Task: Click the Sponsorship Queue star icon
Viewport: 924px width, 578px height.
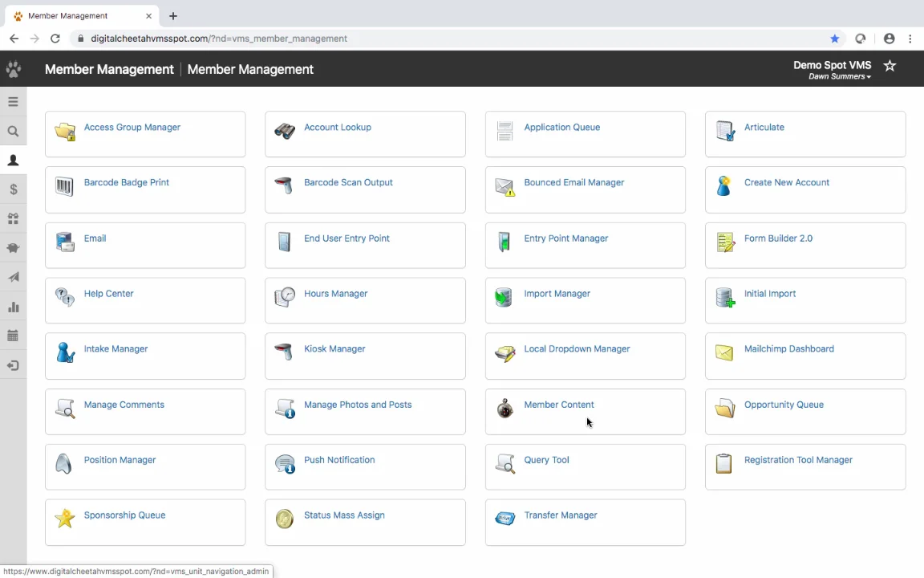Action: click(64, 519)
